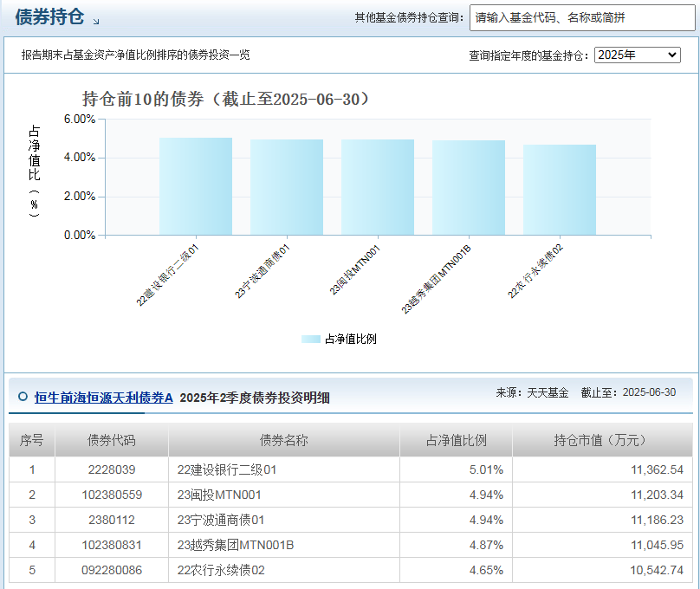Image resolution: width=700 pixels, height=589 pixels.
Task: Click the 占净值比例 legend swatch
Action: (311, 340)
